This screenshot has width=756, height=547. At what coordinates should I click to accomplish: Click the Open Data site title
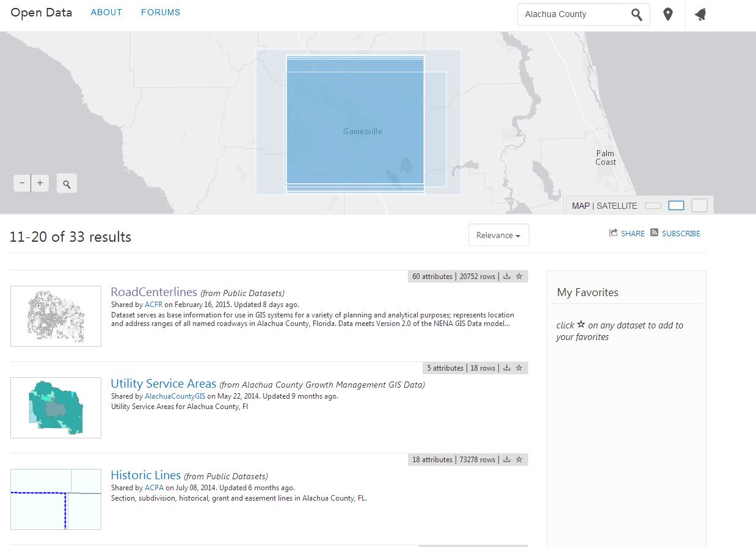point(41,12)
